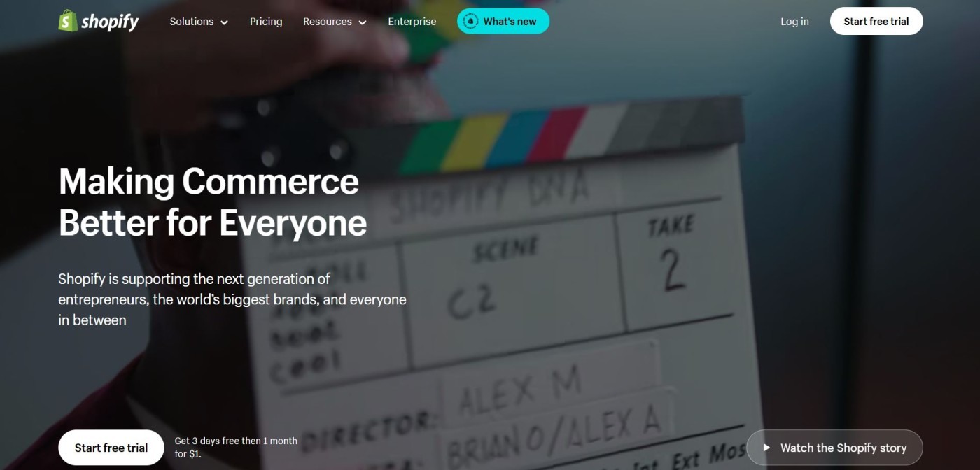Click the shopify wordmark text
This screenshot has height=470, width=980.
coord(110,22)
